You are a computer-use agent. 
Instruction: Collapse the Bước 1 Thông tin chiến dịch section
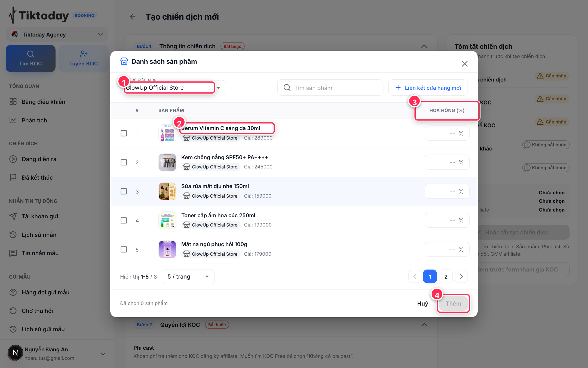pyautogui.click(x=424, y=46)
